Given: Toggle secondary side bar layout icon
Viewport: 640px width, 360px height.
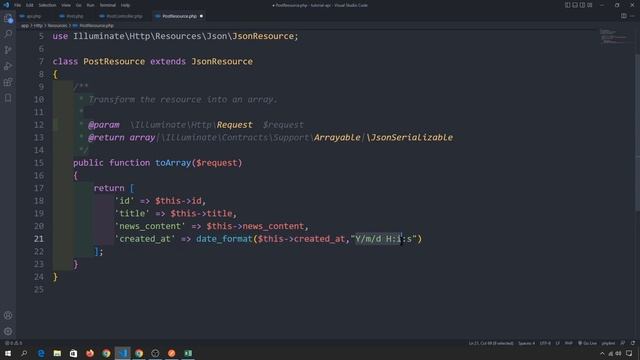Looking at the screenshot, I should click(582, 5).
